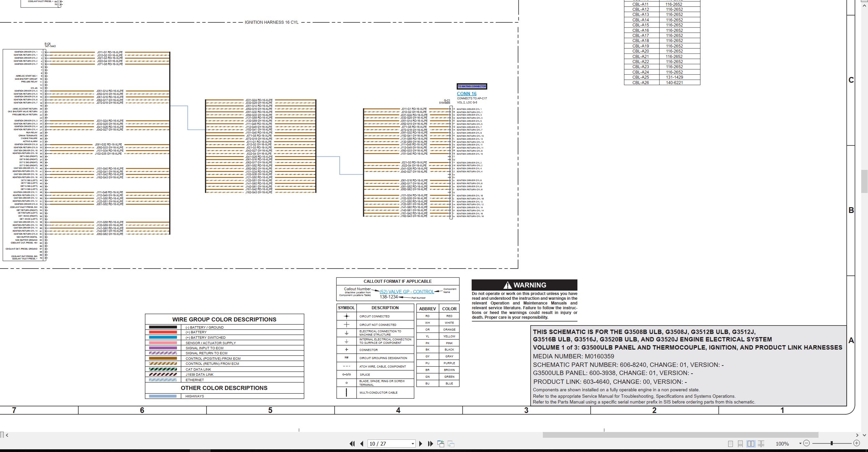
Task: Click the ORANGE color name cell
Action: (x=449, y=330)
